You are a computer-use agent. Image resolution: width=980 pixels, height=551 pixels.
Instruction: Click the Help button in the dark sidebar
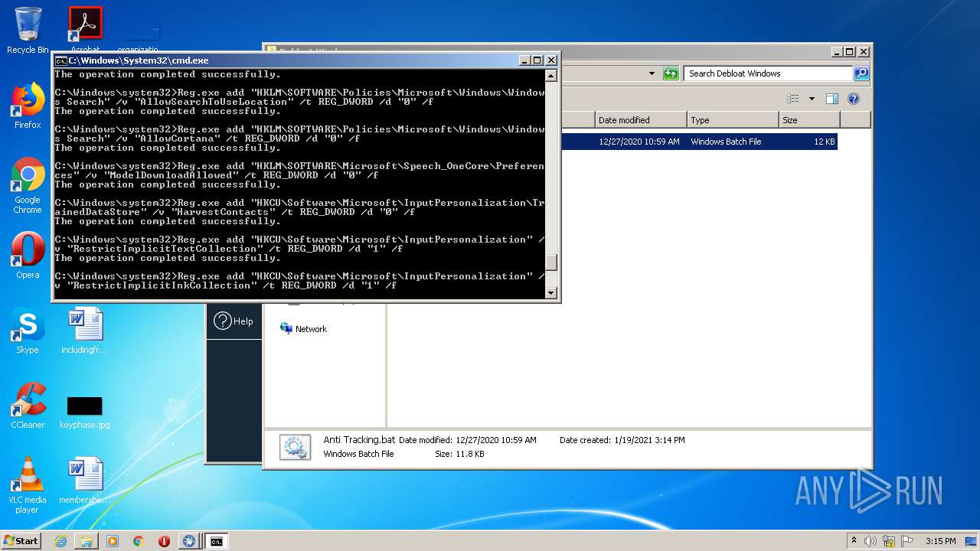234,321
